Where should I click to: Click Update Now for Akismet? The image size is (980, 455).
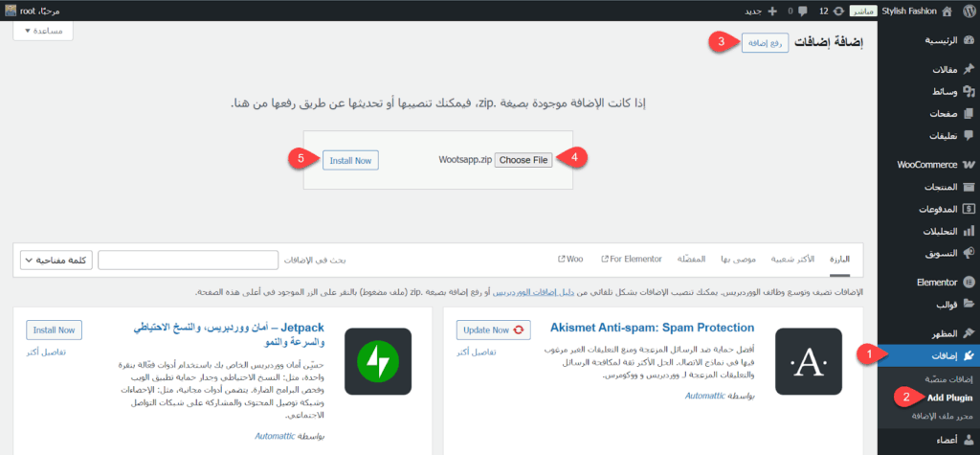(494, 330)
